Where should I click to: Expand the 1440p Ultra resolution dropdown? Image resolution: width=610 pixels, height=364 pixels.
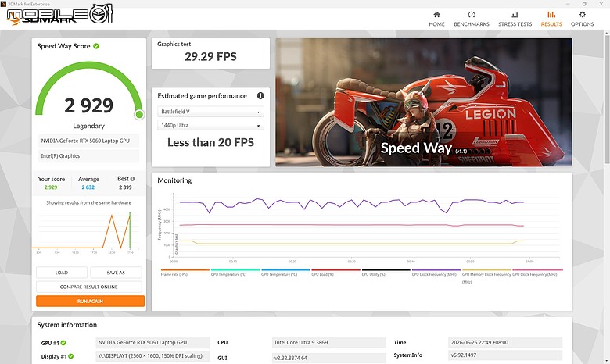click(210, 125)
